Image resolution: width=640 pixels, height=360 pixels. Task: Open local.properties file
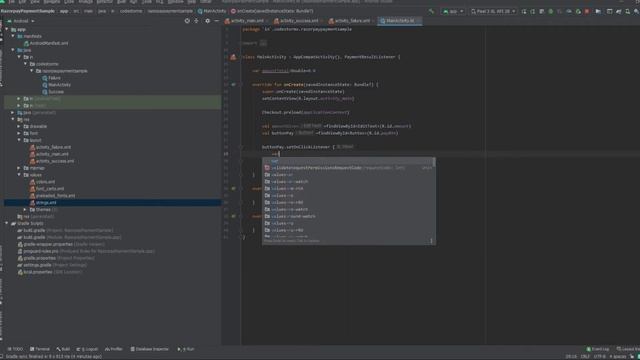point(49,272)
